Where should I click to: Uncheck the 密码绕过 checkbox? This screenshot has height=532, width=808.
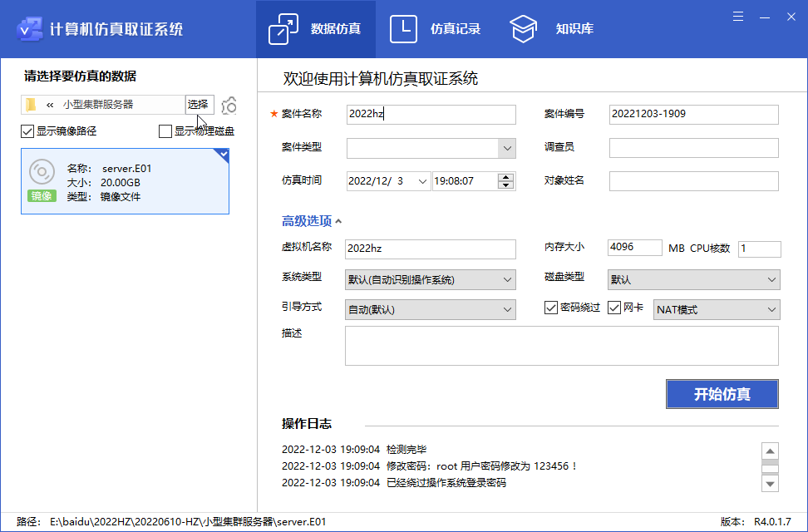click(551, 308)
